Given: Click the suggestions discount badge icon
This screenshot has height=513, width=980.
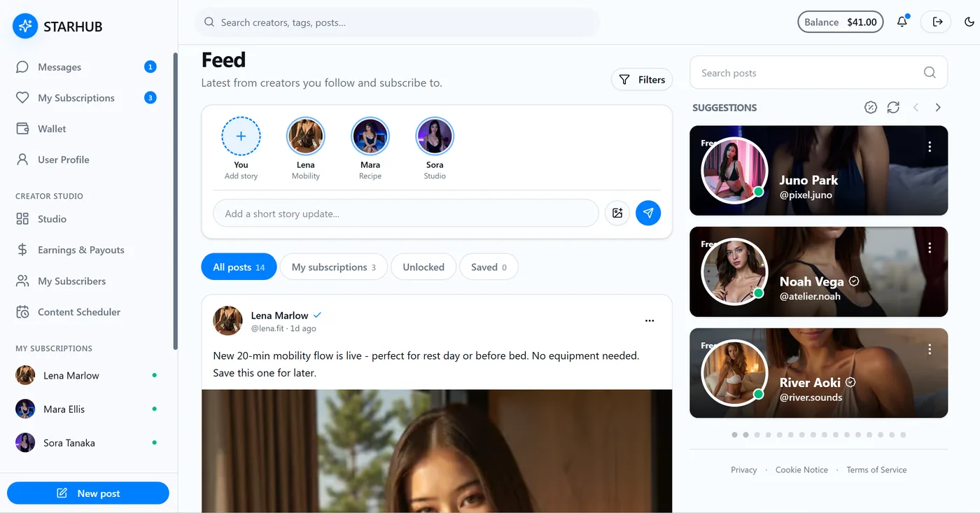Looking at the screenshot, I should (871, 108).
